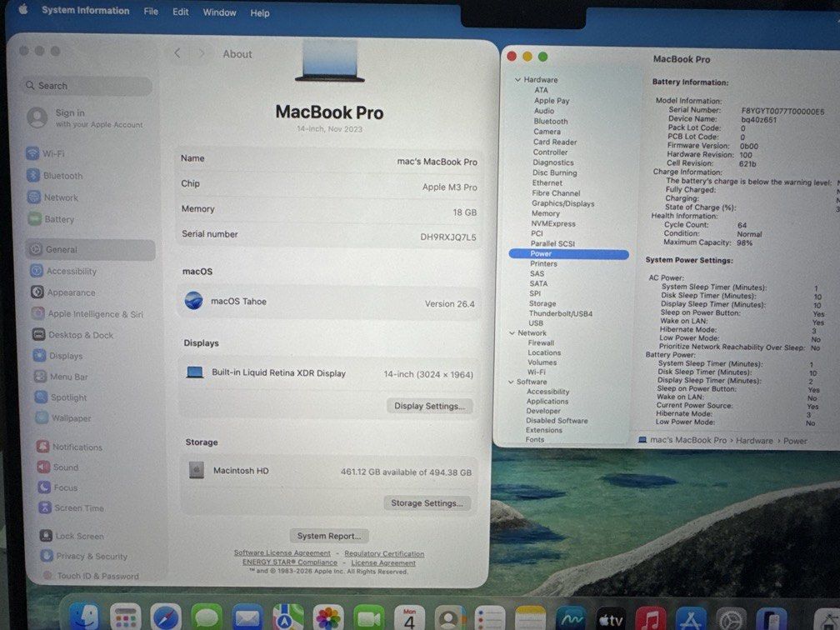This screenshot has width=840, height=630.
Task: Go back with the About back chevron
Action: pyautogui.click(x=177, y=53)
